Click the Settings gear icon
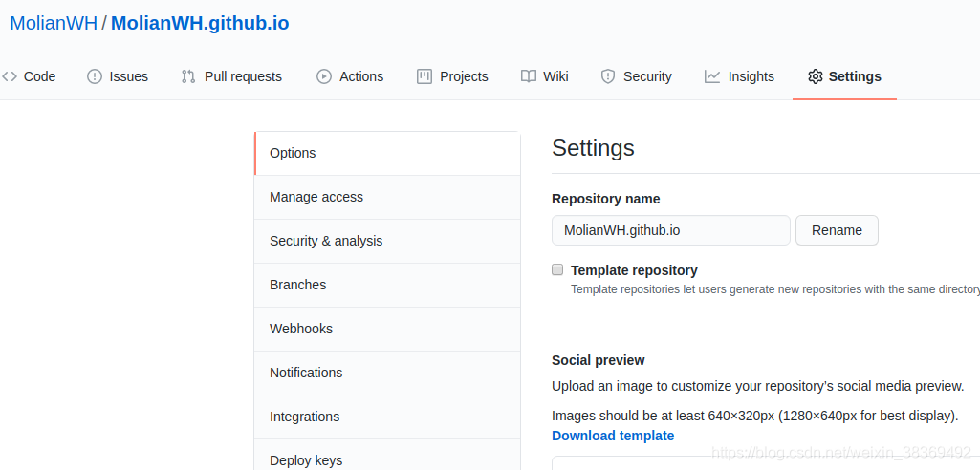The width and height of the screenshot is (980, 470). pyautogui.click(x=815, y=76)
